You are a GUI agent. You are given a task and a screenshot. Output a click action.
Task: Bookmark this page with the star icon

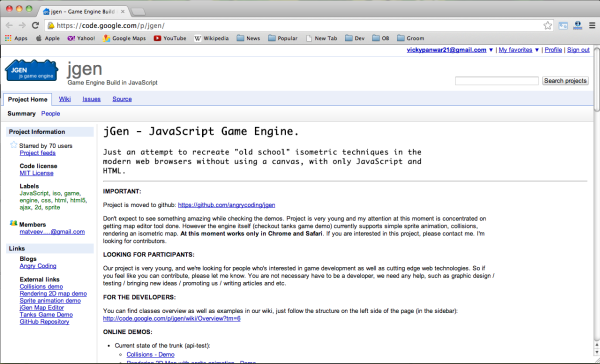[548, 26]
